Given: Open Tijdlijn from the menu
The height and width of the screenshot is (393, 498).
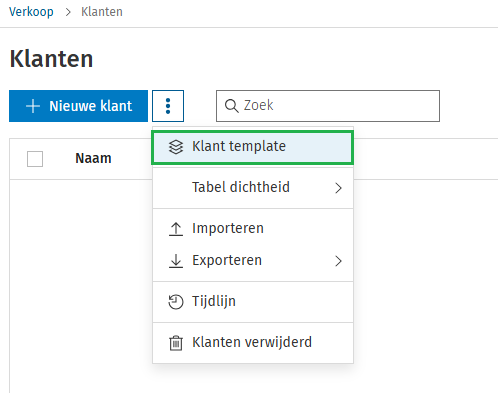Looking at the screenshot, I should (x=253, y=302).
